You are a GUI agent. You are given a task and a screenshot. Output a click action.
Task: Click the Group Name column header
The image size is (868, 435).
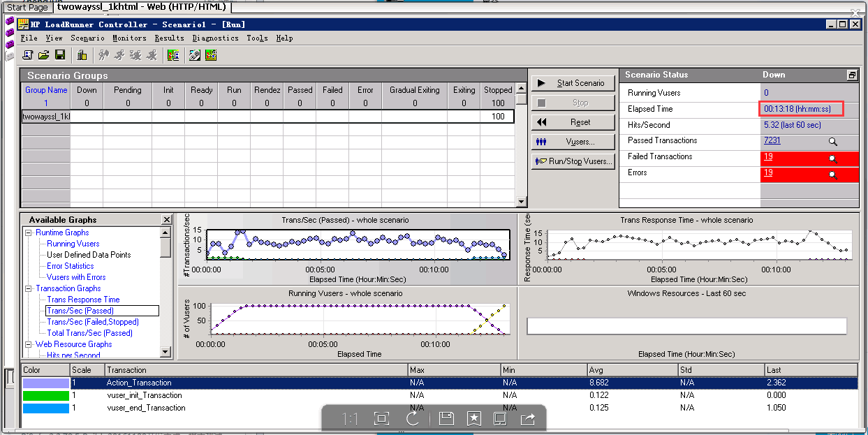pyautogui.click(x=46, y=90)
